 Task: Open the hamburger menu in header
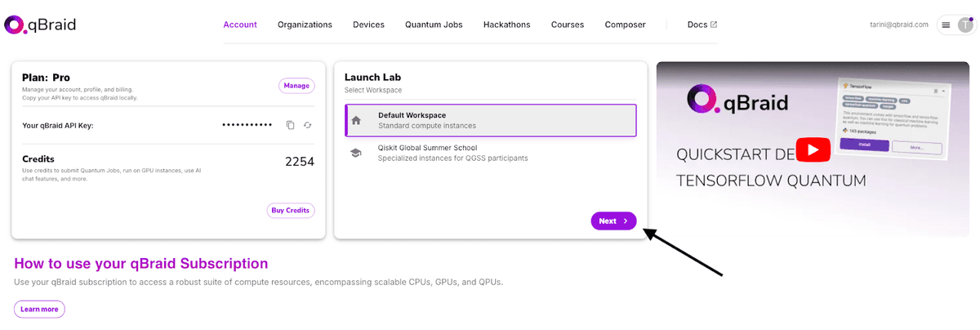[x=946, y=25]
